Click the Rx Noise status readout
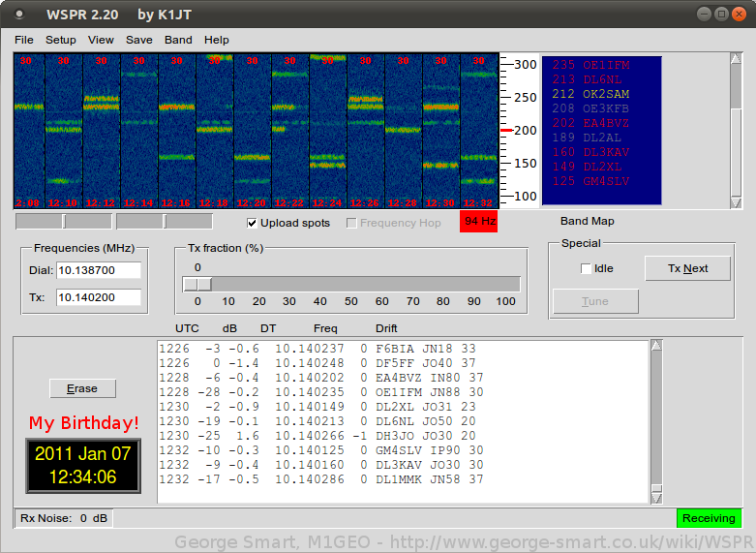The height and width of the screenshot is (553, 756). (x=64, y=518)
